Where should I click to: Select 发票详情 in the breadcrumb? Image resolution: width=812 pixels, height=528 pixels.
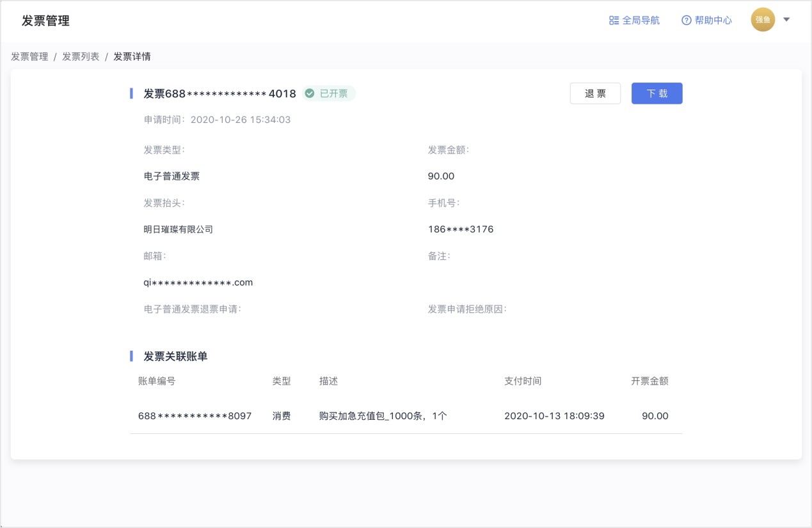click(x=132, y=56)
